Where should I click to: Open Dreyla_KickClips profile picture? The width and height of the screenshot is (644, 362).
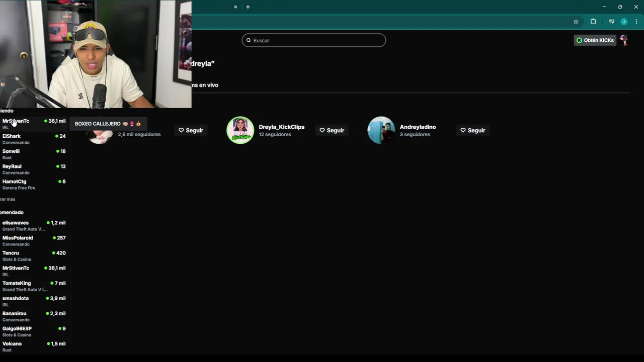point(240,130)
